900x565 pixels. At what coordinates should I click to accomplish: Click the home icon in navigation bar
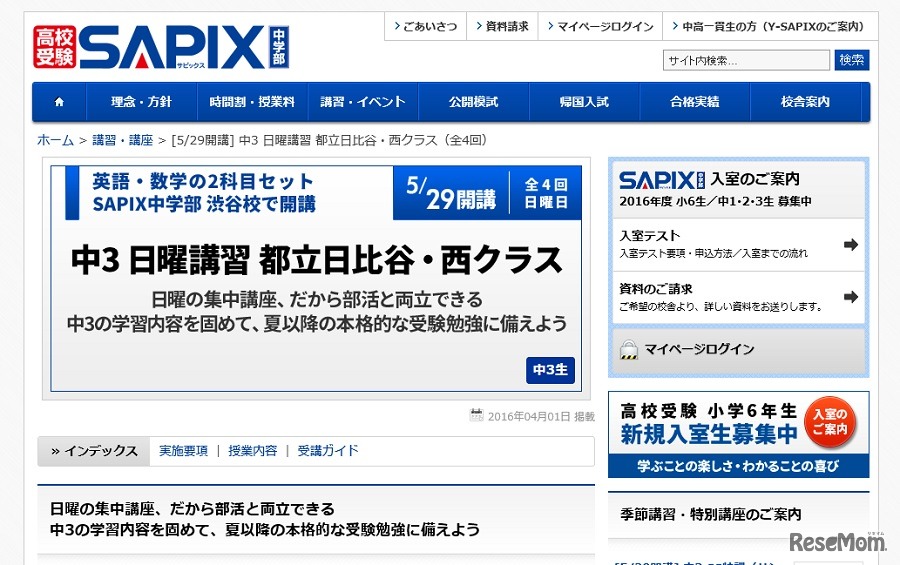[x=59, y=102]
